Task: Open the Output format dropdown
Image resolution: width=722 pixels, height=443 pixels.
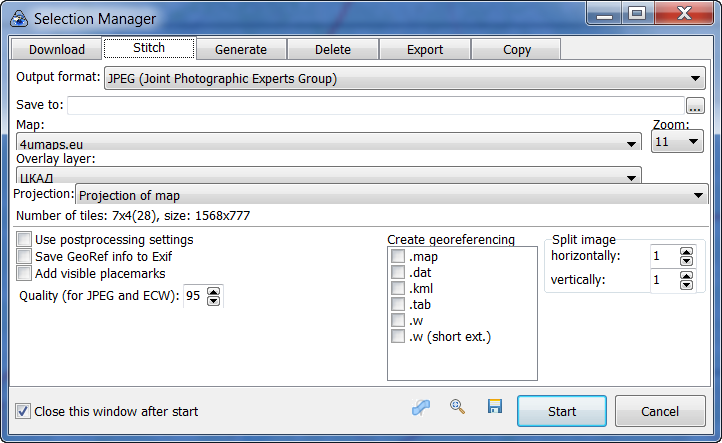Action: coord(697,79)
